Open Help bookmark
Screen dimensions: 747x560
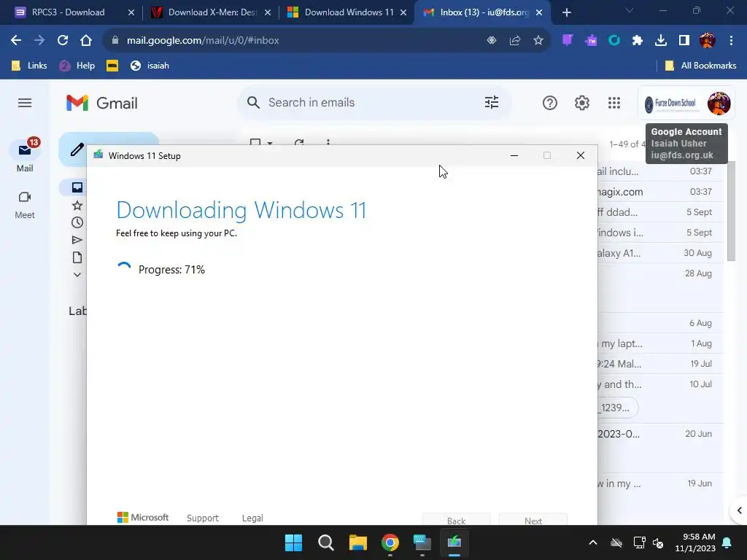77,66
